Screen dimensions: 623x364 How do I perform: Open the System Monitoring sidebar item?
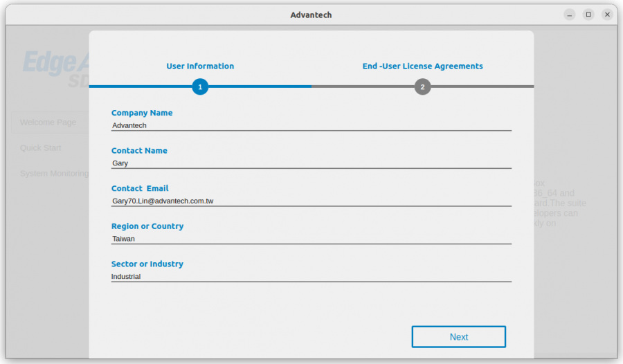pos(55,174)
